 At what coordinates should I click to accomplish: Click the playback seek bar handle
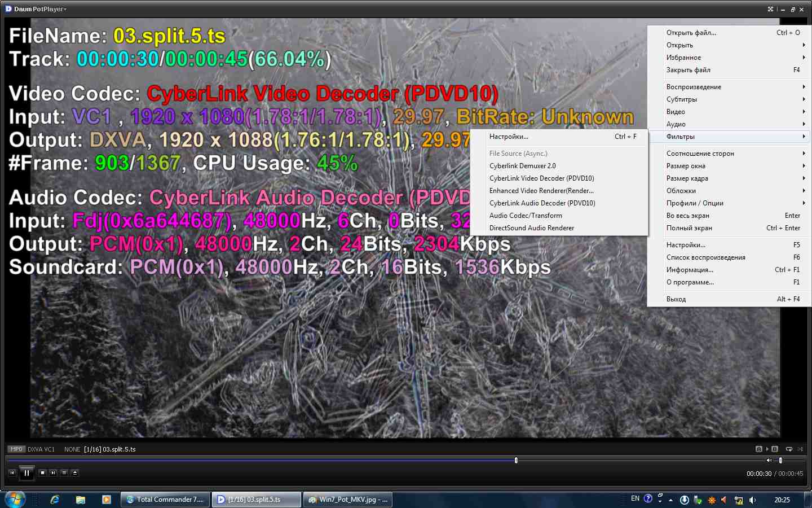(x=516, y=461)
